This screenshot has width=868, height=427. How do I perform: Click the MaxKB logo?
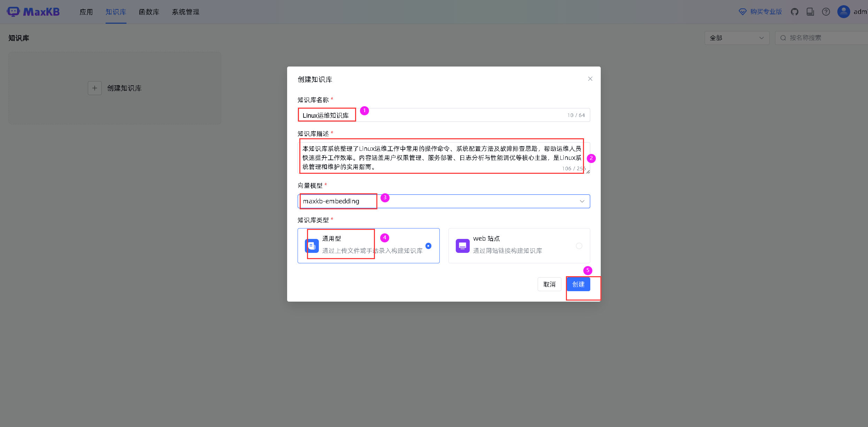pos(33,11)
